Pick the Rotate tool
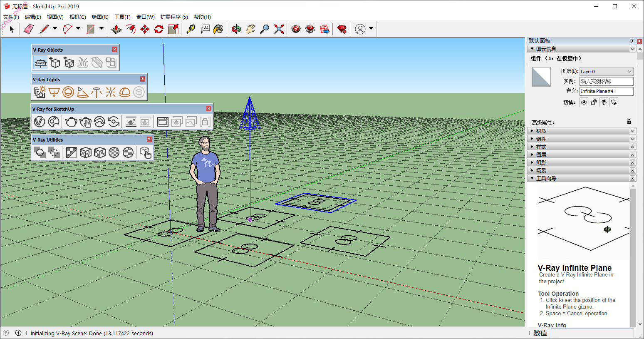 tap(159, 29)
